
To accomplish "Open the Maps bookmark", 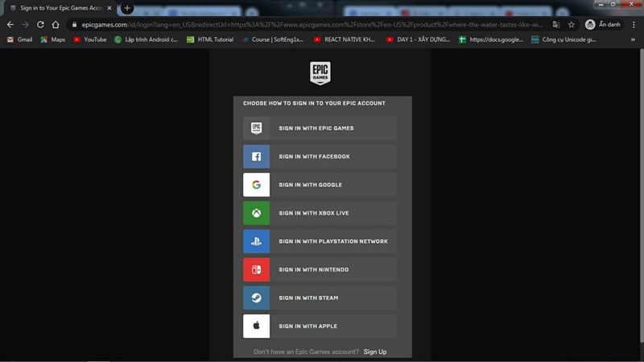I will [x=52, y=39].
